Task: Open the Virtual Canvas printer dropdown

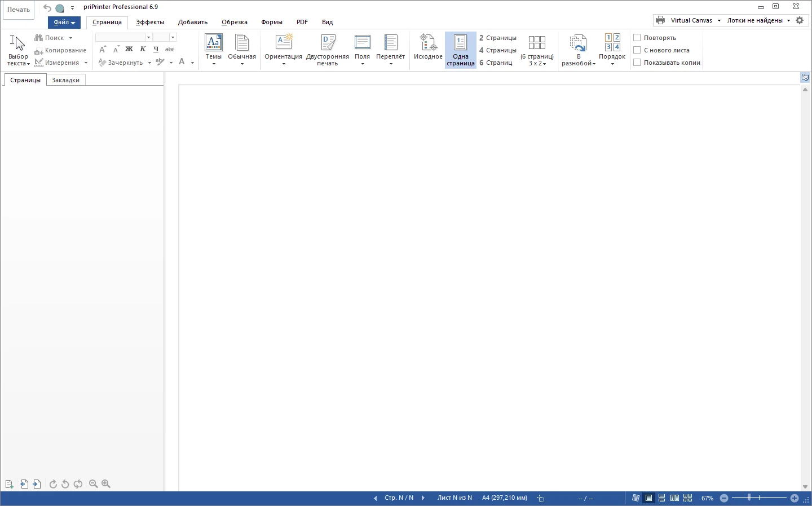Action: pyautogui.click(x=689, y=20)
